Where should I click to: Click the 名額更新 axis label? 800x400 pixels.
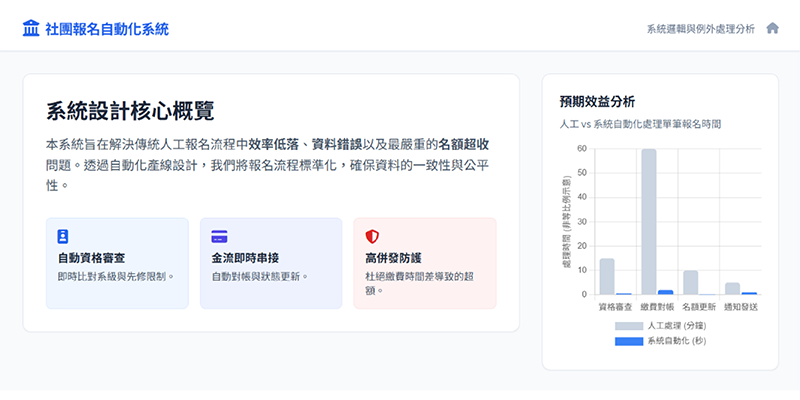pyautogui.click(x=699, y=307)
